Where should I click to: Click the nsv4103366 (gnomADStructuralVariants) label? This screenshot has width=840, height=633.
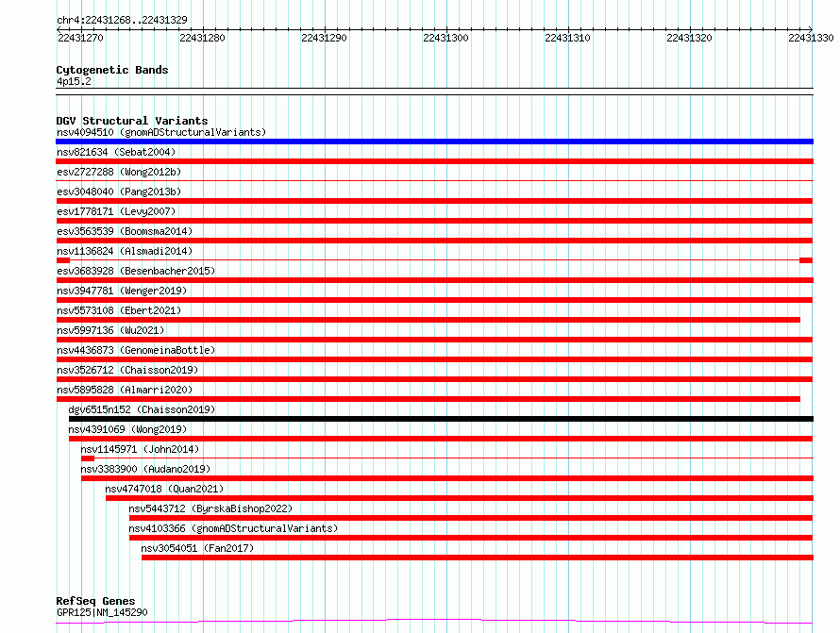coord(233,528)
